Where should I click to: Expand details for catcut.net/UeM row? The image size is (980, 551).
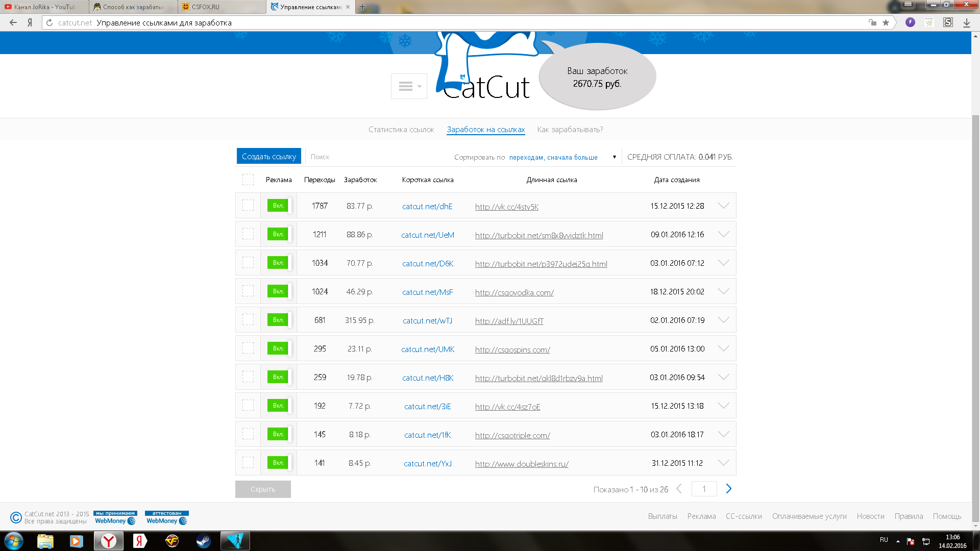[x=724, y=234]
